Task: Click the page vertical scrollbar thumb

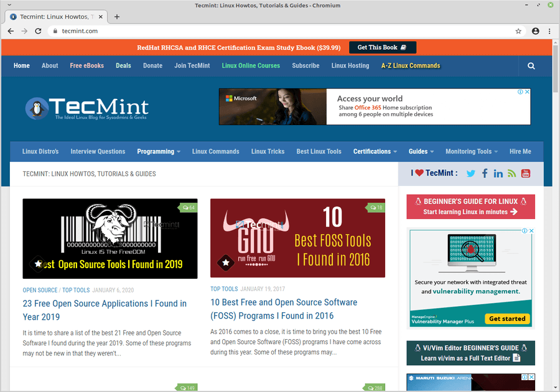Action: click(x=556, y=70)
